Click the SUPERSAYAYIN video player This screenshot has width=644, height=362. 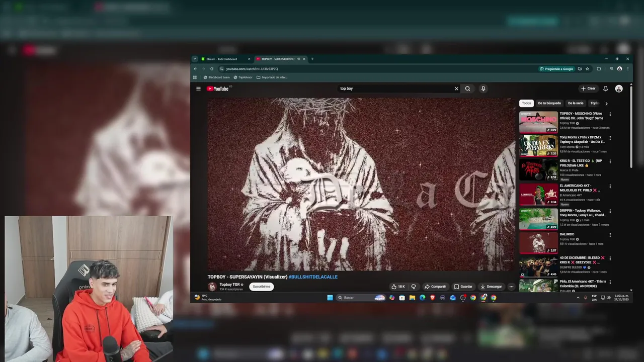[x=361, y=184]
